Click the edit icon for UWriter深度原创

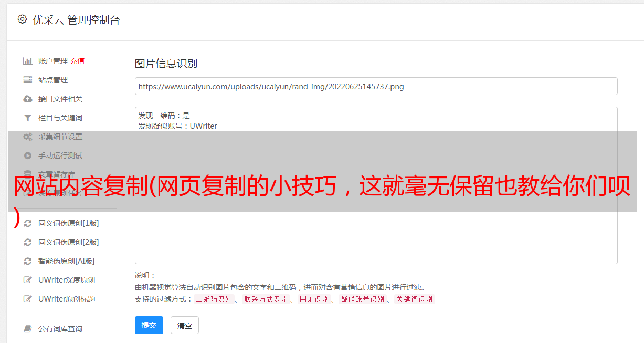click(x=28, y=280)
